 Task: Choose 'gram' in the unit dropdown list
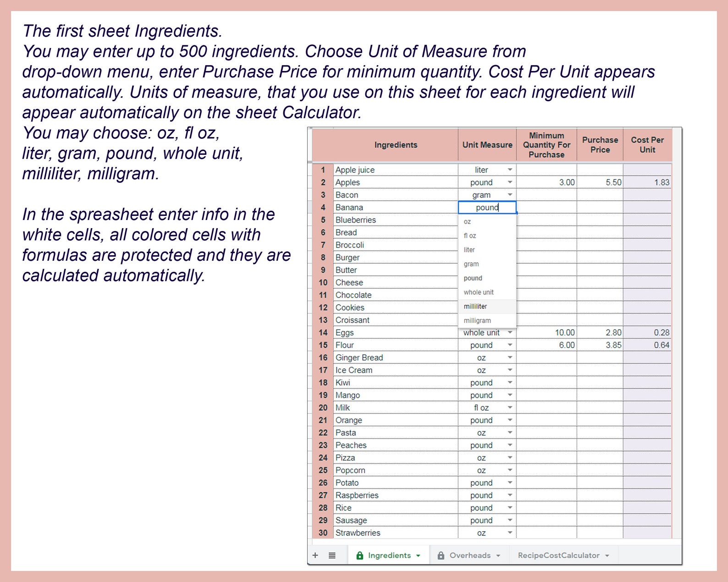click(487, 264)
